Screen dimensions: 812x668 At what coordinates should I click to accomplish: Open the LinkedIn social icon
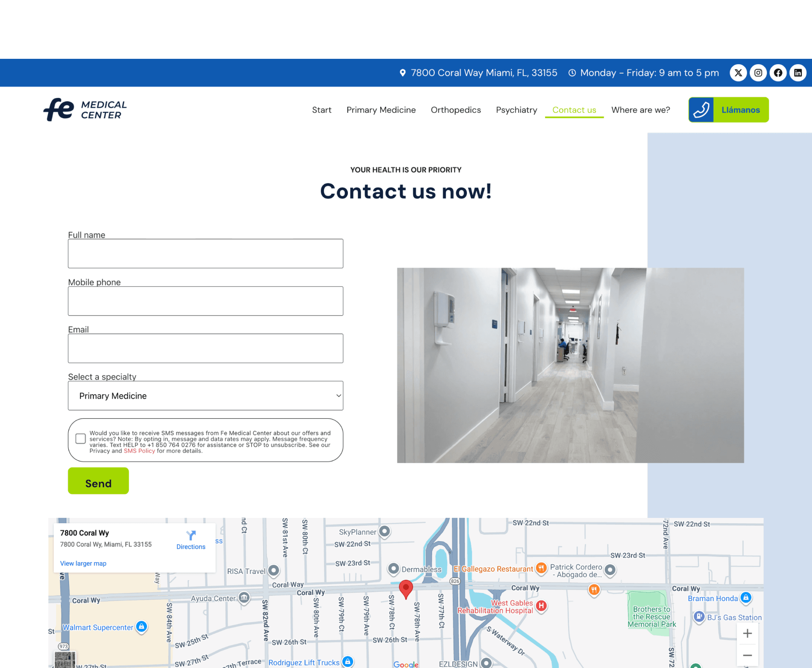[798, 73]
